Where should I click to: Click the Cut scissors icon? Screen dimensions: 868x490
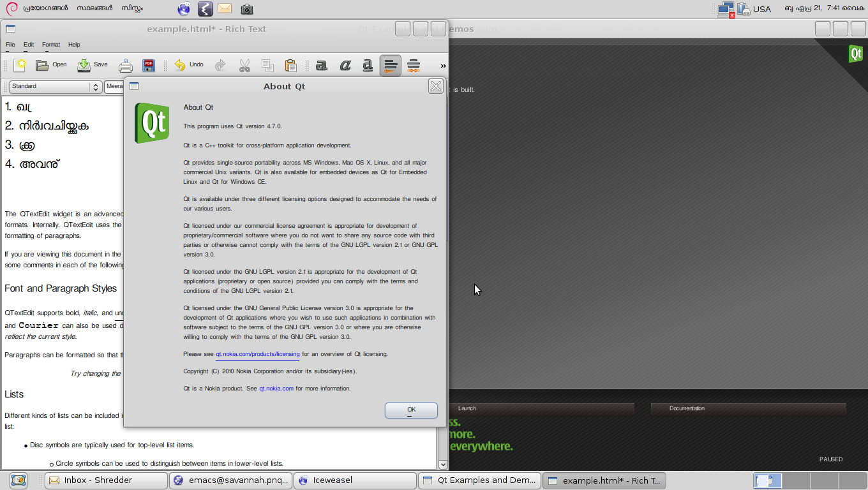point(244,65)
